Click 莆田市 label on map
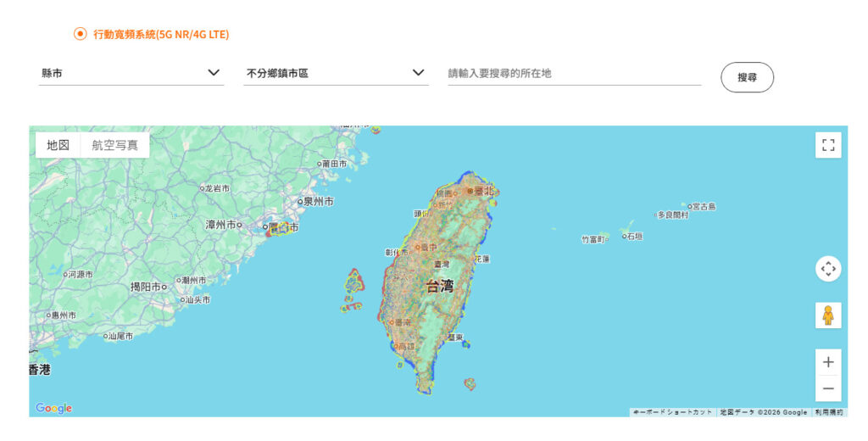This screenshot has width=868, height=441. coord(335,164)
